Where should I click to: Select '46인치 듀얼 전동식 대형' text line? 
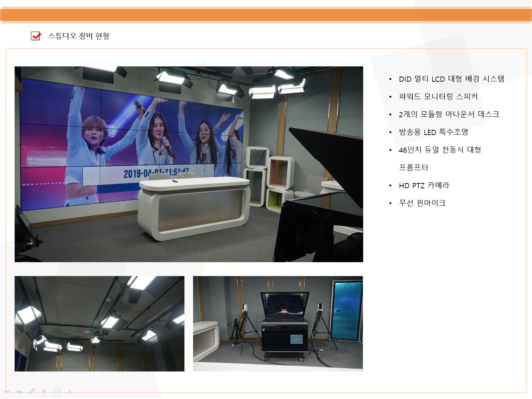click(x=440, y=150)
